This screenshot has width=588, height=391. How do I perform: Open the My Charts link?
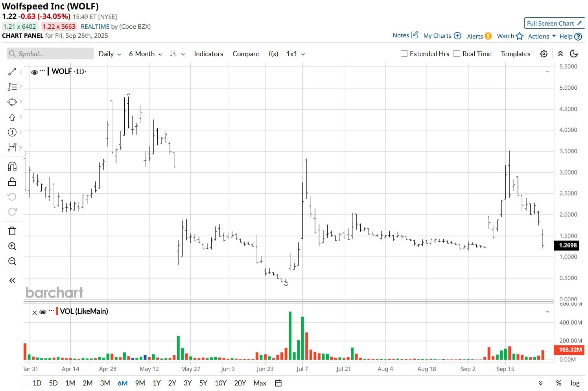[x=437, y=35]
